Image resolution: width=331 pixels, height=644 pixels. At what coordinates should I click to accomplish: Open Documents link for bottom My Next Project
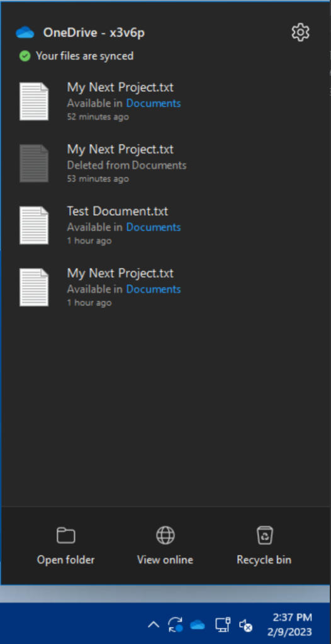pyautogui.click(x=154, y=289)
